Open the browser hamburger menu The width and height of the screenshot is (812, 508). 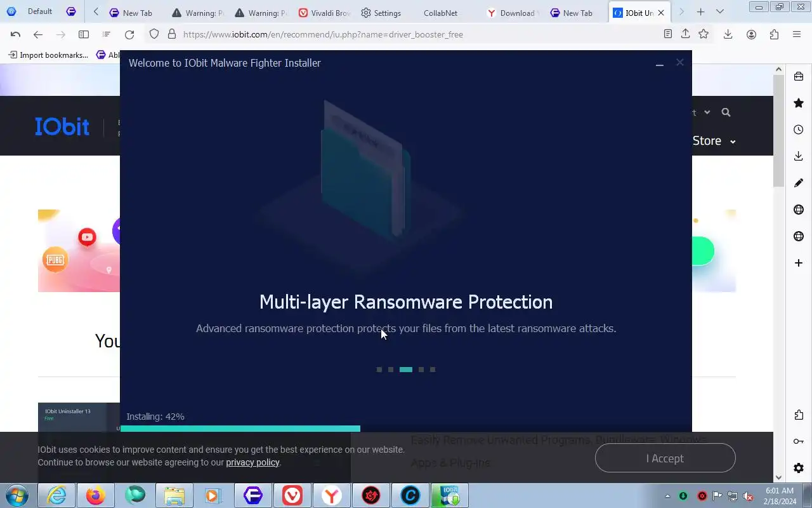pos(797,34)
